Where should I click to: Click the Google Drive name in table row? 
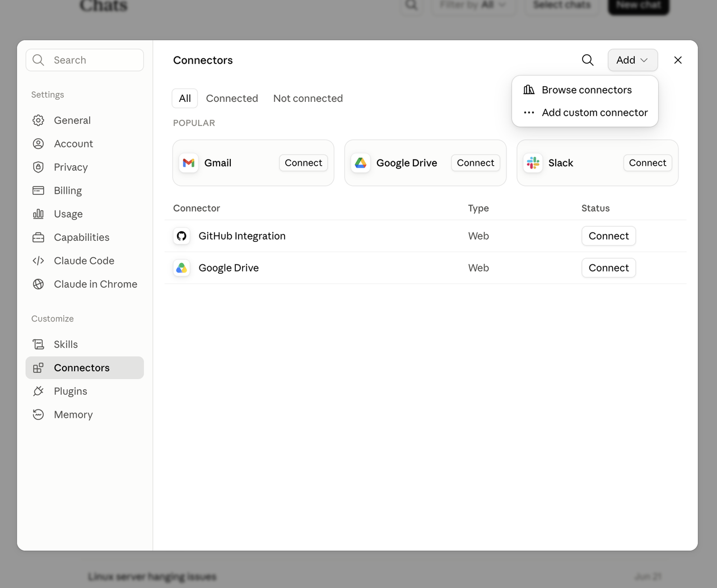coord(229,268)
